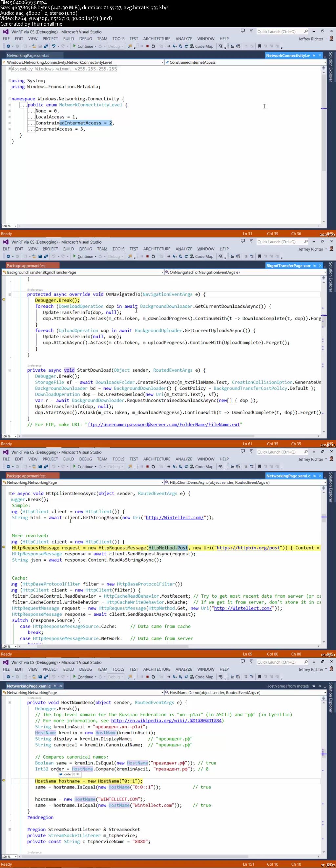Open Code Map in the top NetworkConnectivityLevel window
336x868 pixels.
[202, 46]
